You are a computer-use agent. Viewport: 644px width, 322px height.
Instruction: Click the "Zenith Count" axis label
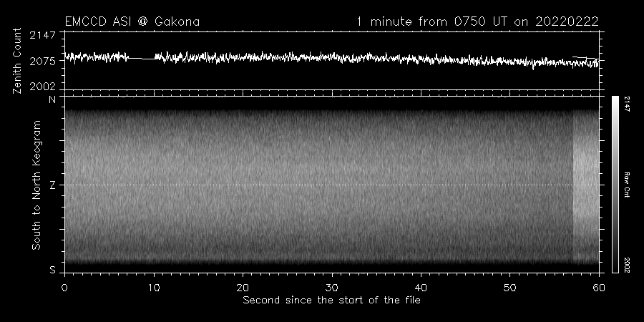point(17,61)
